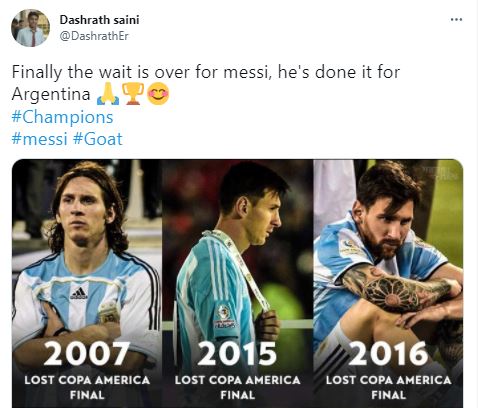
Task: Open the #Champions hashtag
Action: [62, 117]
